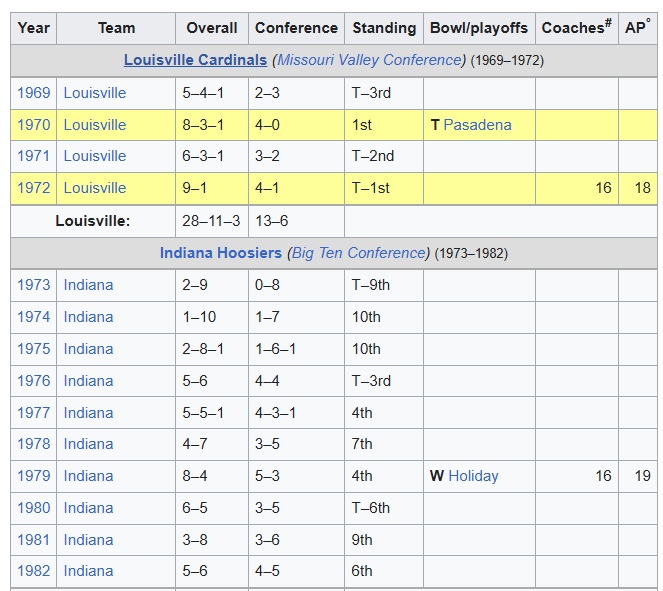Select the T–6th standing cell
This screenshot has width=663, height=591.
[384, 508]
